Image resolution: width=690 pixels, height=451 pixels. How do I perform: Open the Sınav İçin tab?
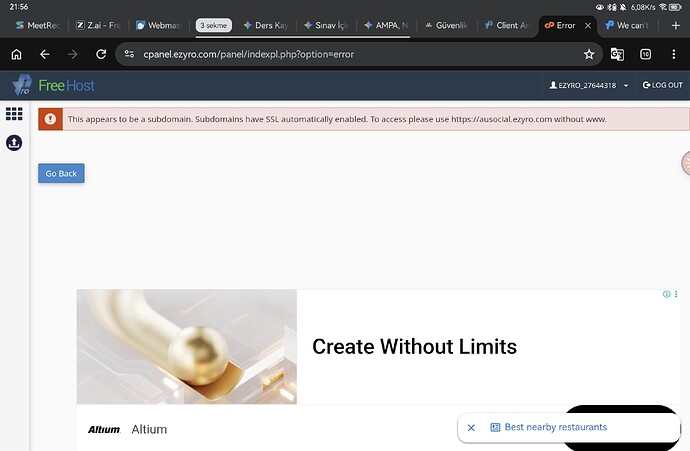click(326, 26)
